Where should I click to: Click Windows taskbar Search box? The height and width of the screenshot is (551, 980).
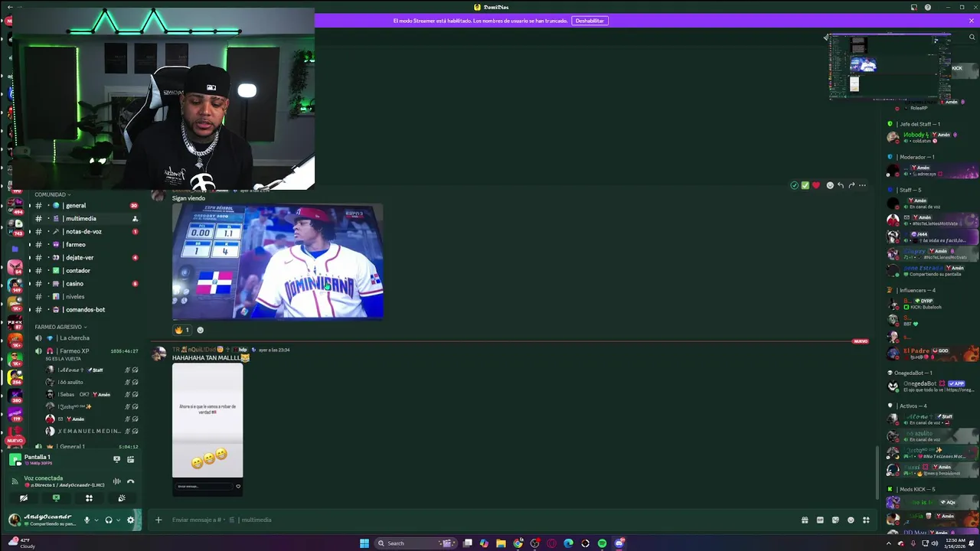(416, 543)
